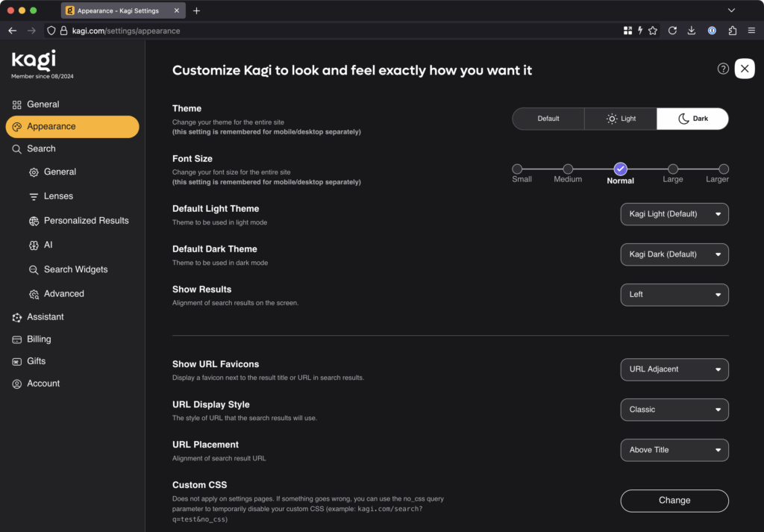Open the help question mark icon
This screenshot has height=532, width=764.
click(x=723, y=69)
